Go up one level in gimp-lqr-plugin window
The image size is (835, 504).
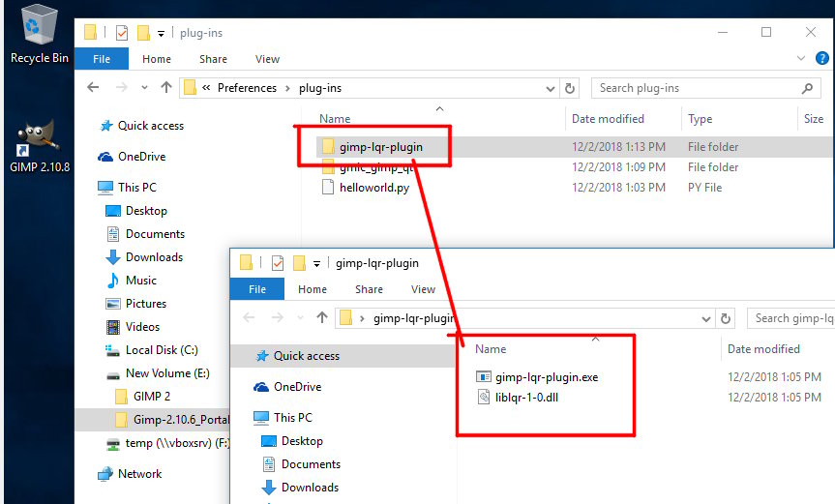(x=321, y=317)
